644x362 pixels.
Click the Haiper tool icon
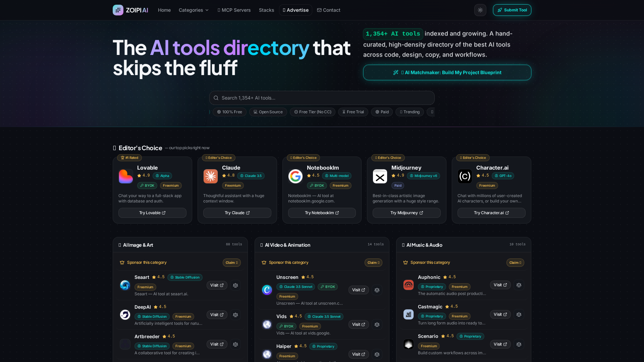point(267,354)
